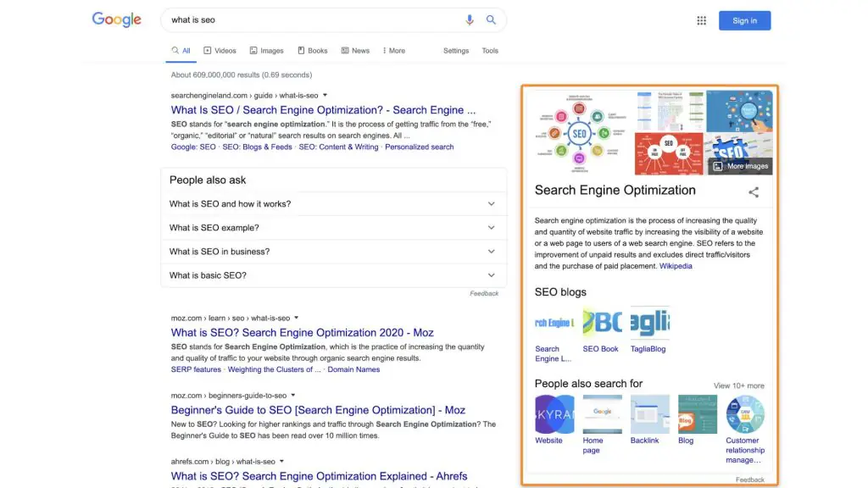Open the Wikipedia source link
Viewport: 868px width, 488px height.
point(676,266)
